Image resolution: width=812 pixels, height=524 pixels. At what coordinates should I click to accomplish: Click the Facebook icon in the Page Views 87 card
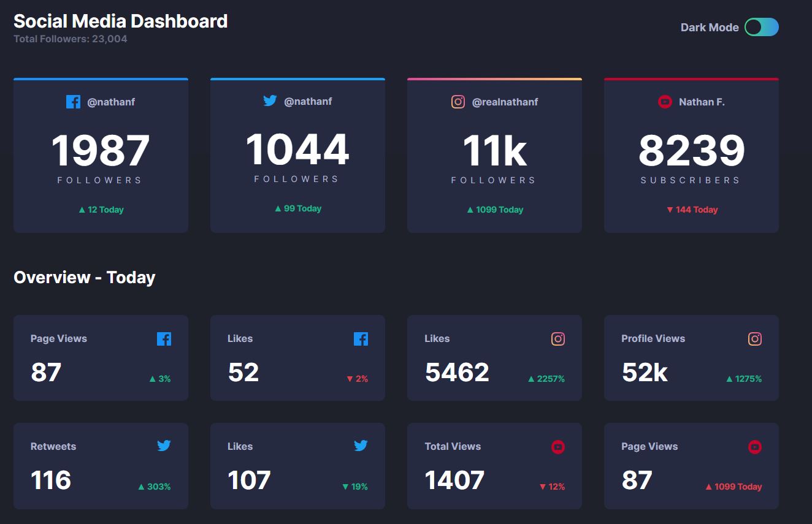coord(164,338)
